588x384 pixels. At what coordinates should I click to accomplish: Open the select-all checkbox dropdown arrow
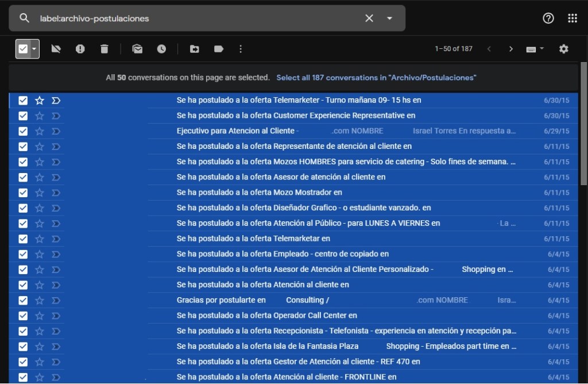pos(34,49)
